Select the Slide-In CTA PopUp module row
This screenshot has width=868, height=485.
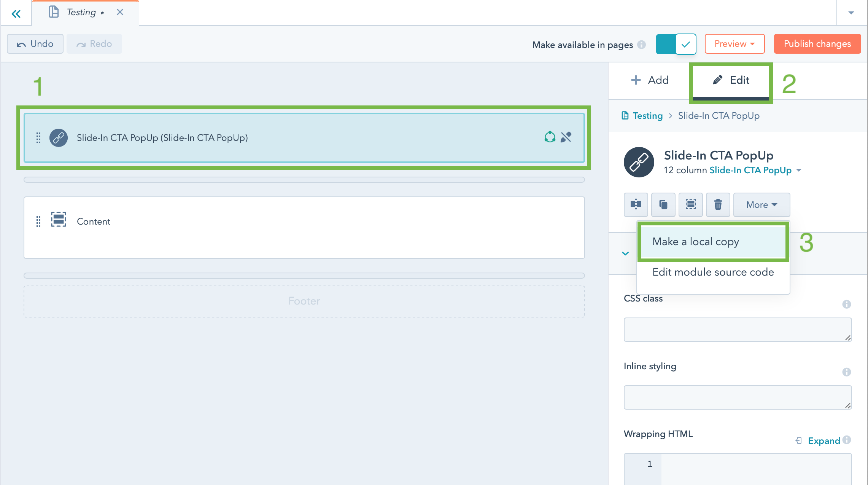point(304,138)
